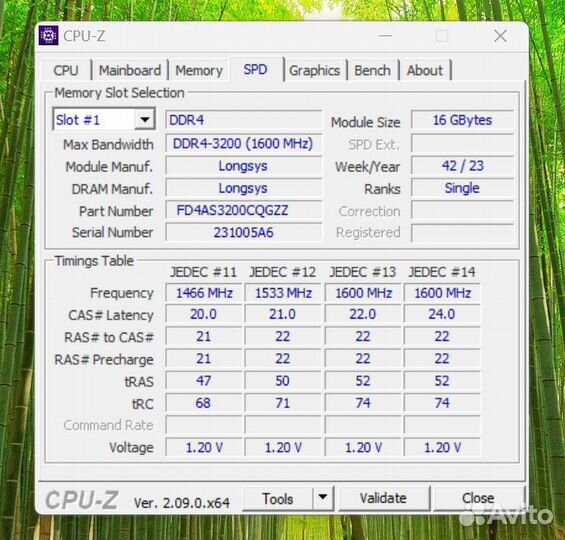Click the tRC value 71

283,403
